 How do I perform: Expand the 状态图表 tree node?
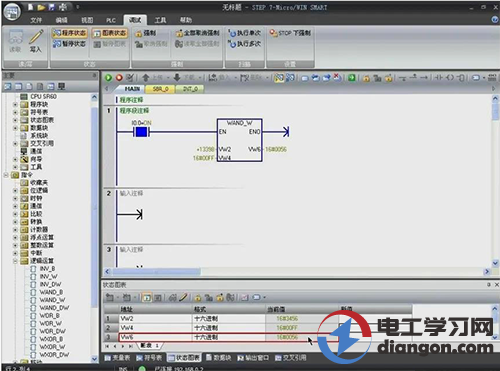(x=15, y=120)
